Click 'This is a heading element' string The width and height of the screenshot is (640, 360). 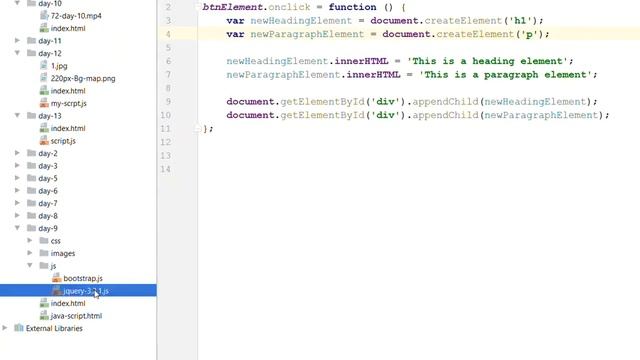point(487,61)
